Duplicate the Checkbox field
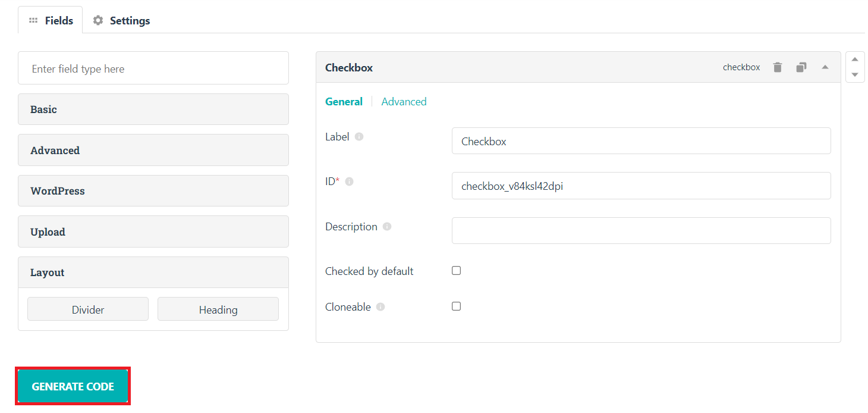 (x=801, y=67)
